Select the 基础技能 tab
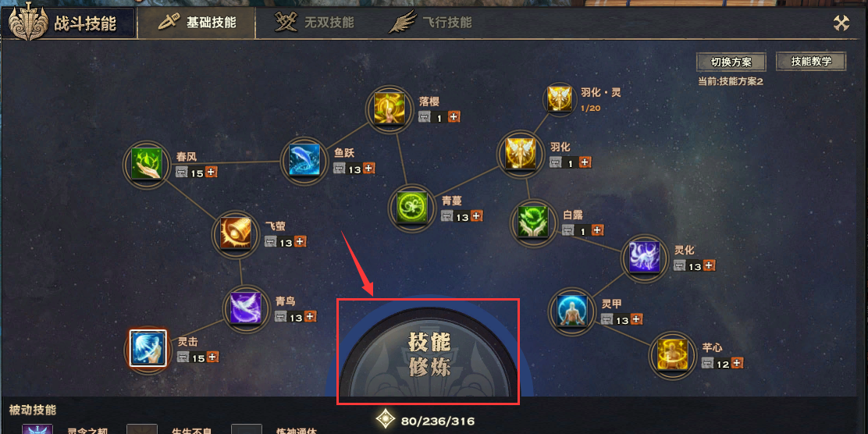 197,23
